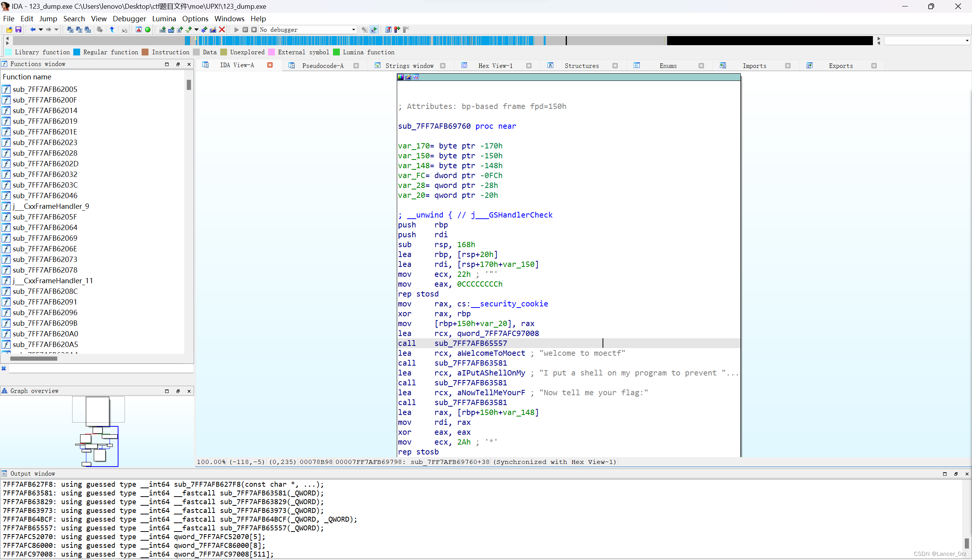
Task: Click the Jump back arrow icon
Action: click(x=33, y=30)
